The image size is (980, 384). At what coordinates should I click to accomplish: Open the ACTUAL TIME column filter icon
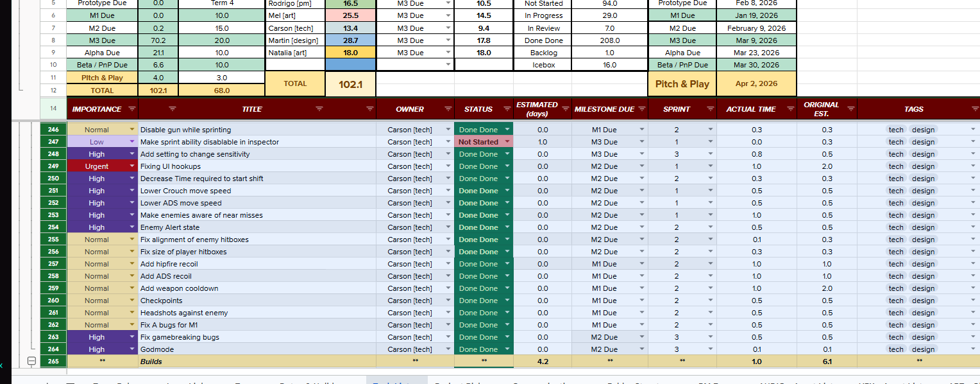coord(790,109)
